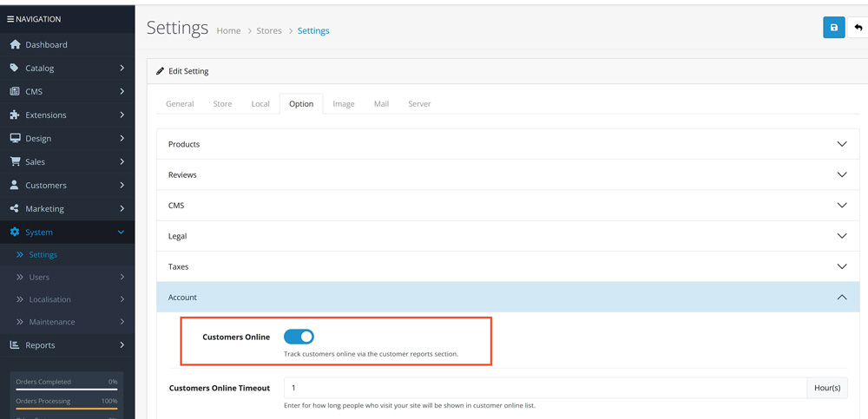Expand the Legal section
The height and width of the screenshot is (419, 868).
pos(508,236)
